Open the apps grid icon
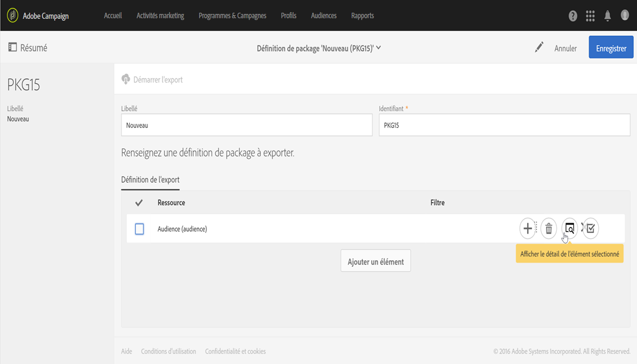This screenshot has height=364, width=637. coord(590,16)
